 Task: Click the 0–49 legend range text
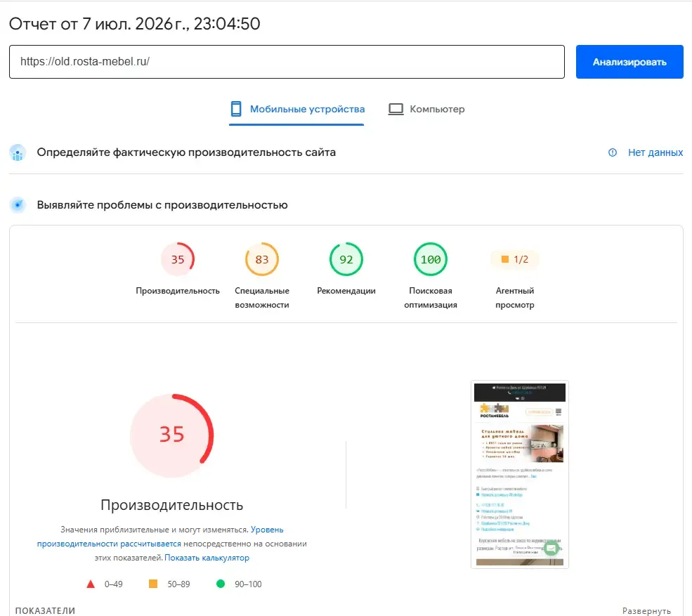113,584
